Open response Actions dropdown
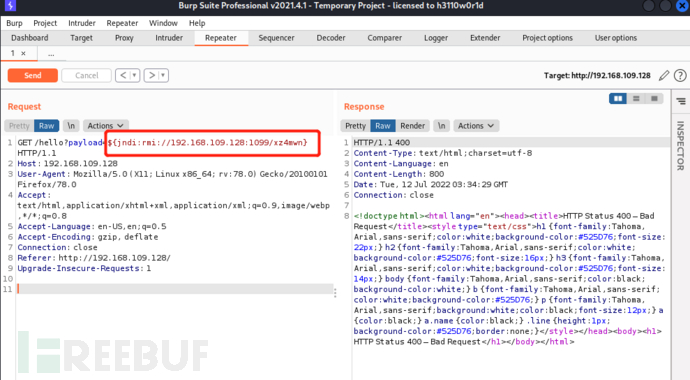This screenshot has width=690, height=380. tap(476, 126)
